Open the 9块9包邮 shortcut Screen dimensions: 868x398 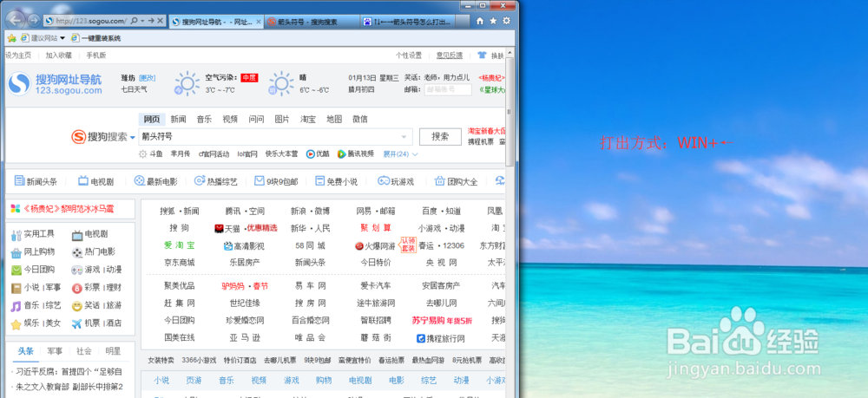coord(276,180)
